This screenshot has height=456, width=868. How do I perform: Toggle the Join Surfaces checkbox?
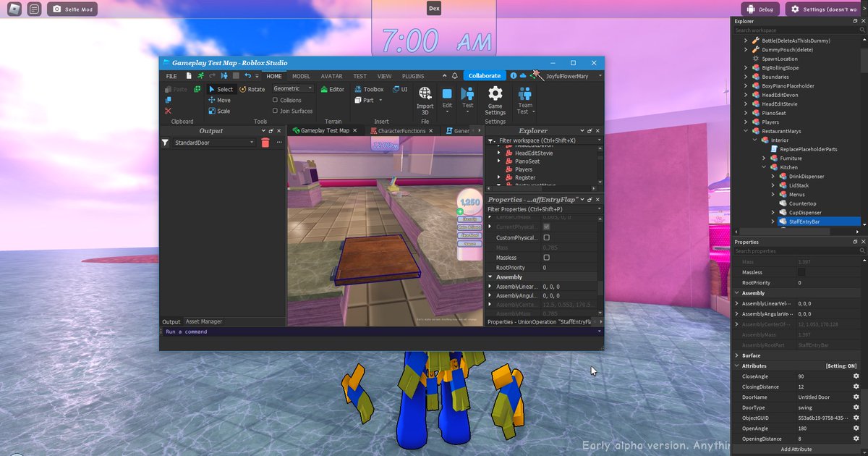276,111
